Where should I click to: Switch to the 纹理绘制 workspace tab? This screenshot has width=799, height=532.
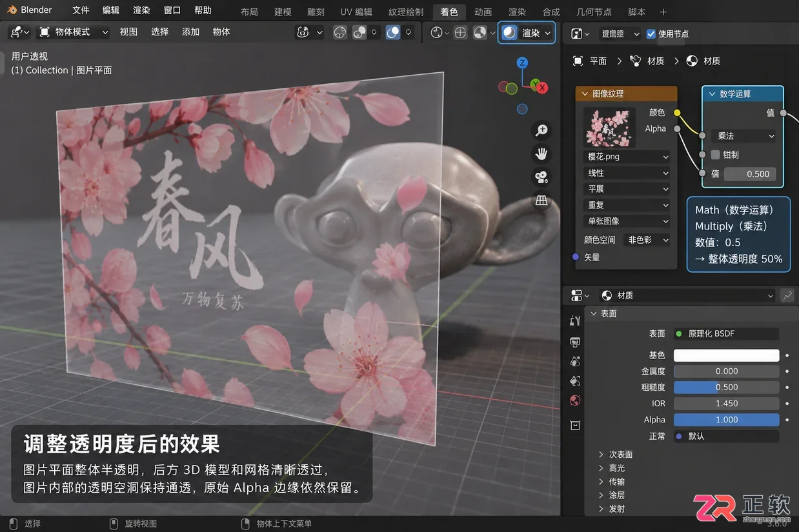click(x=406, y=12)
